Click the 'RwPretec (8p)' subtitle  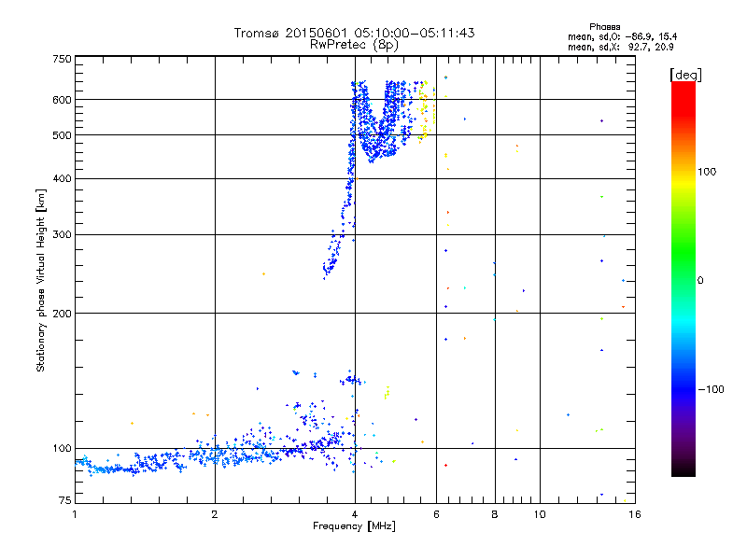coord(354,45)
